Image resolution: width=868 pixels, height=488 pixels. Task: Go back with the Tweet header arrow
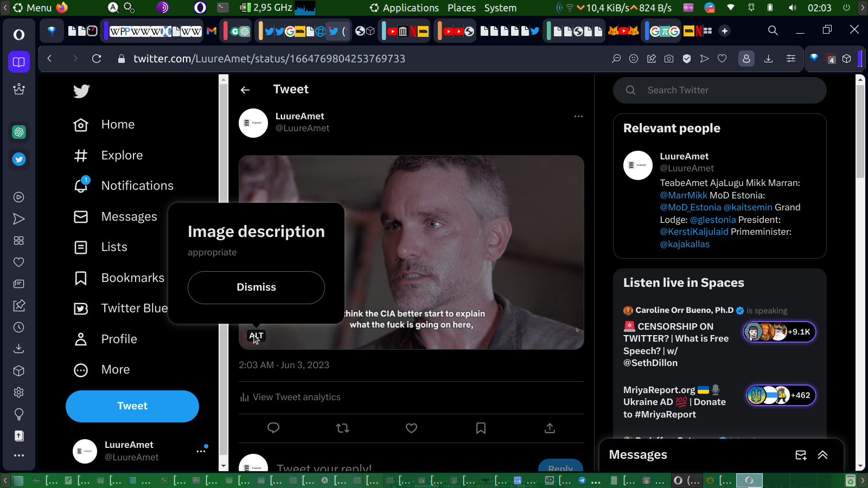click(245, 90)
